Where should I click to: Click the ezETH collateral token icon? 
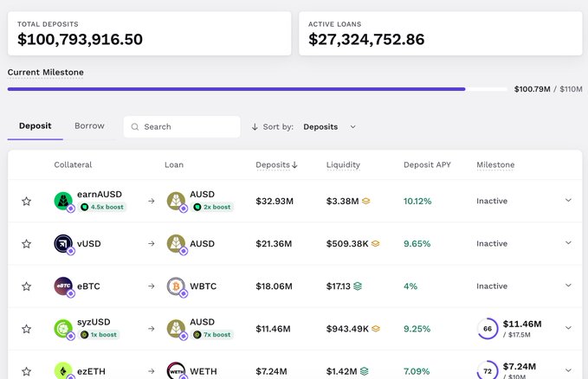coord(63,370)
